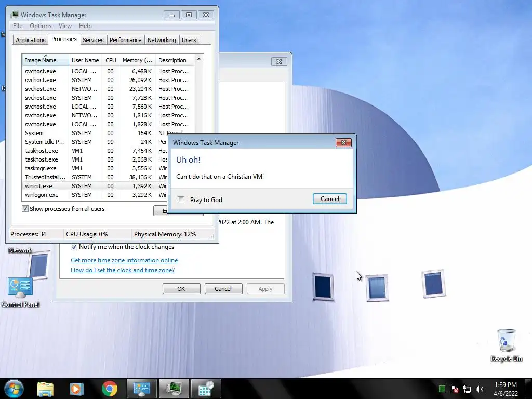Open the View menu in Task Manager
Viewport: 532px width, 399px height.
tap(65, 26)
